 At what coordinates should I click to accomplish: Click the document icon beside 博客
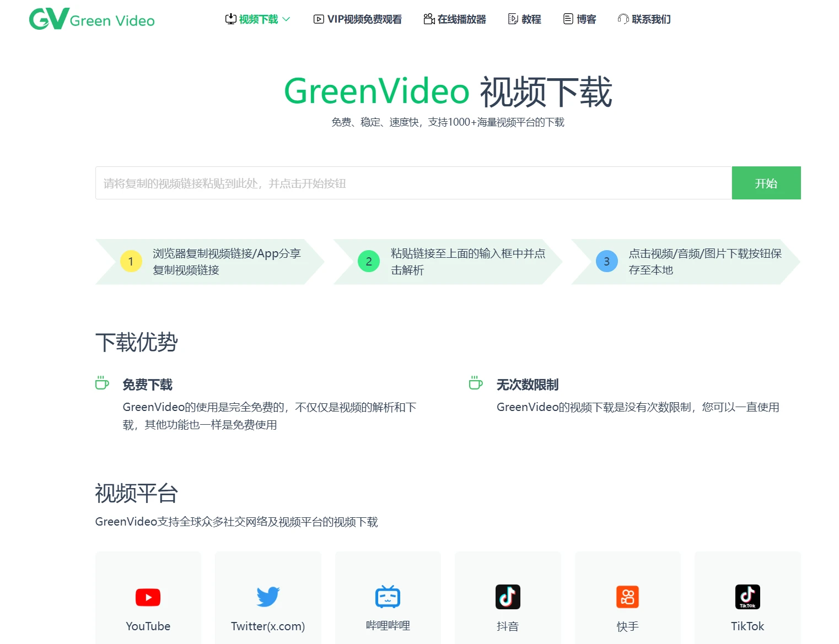pyautogui.click(x=568, y=19)
